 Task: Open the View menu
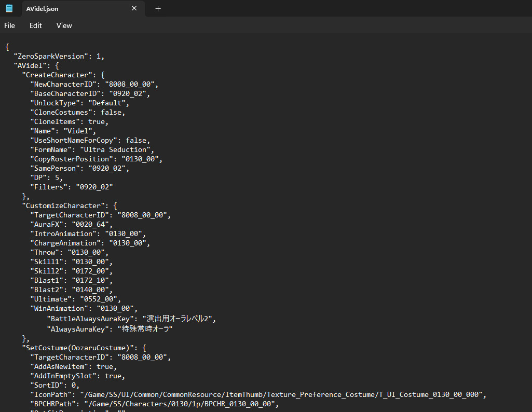coord(64,25)
